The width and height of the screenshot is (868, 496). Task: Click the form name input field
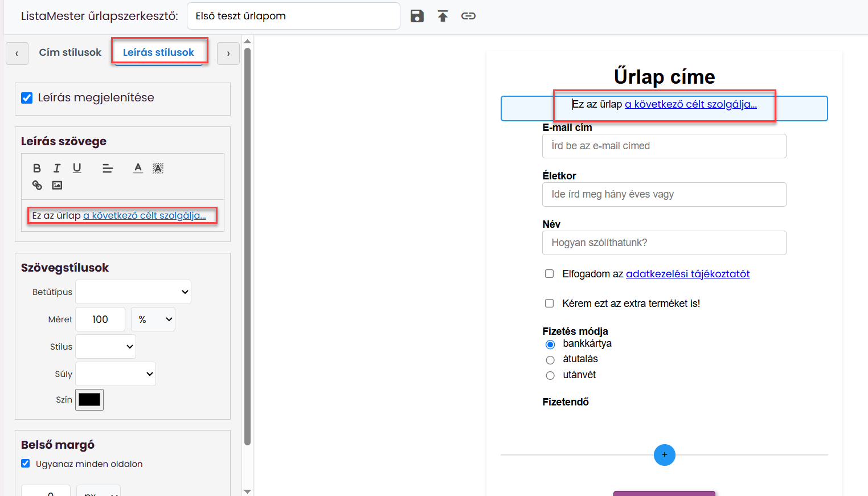point(293,16)
